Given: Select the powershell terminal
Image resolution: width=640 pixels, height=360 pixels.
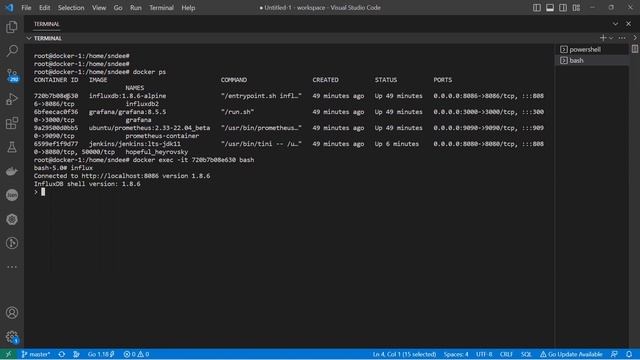Looking at the screenshot, I should pyautogui.click(x=591, y=49).
